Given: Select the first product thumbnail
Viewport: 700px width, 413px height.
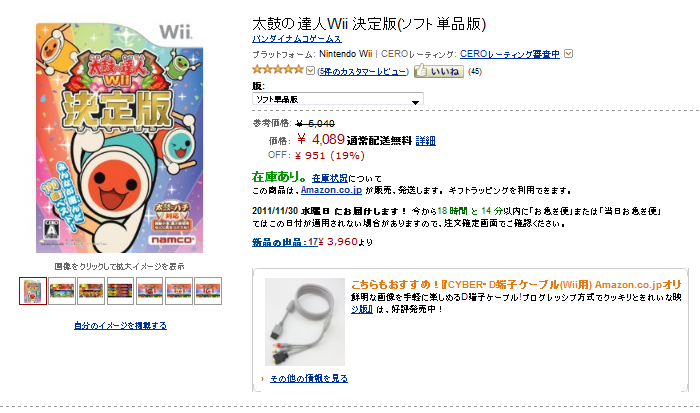Looking at the screenshot, I should coord(33,291).
